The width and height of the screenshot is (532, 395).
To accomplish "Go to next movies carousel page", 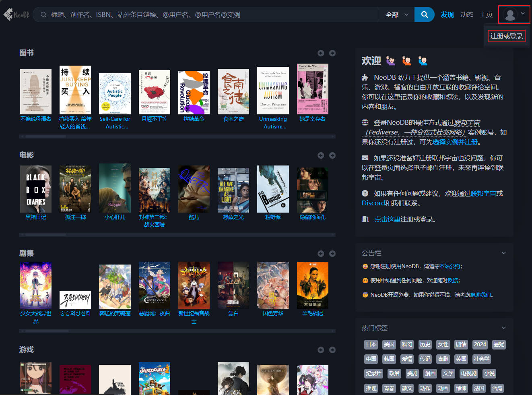I will 332,155.
